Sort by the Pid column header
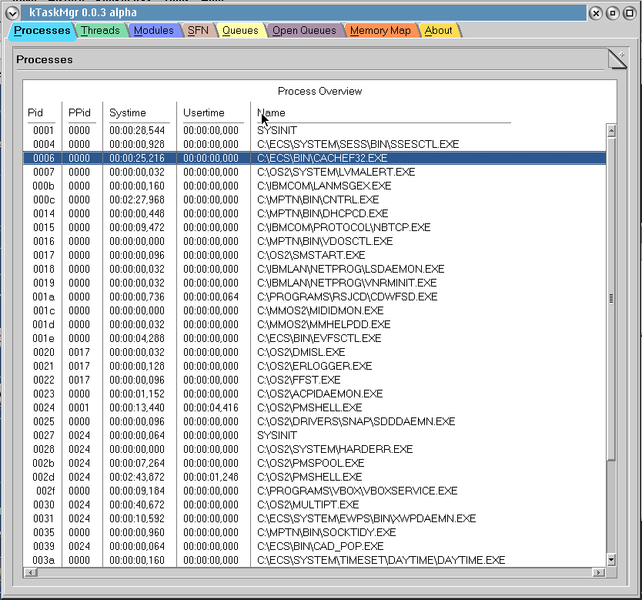This screenshot has width=642, height=600. coord(35,113)
